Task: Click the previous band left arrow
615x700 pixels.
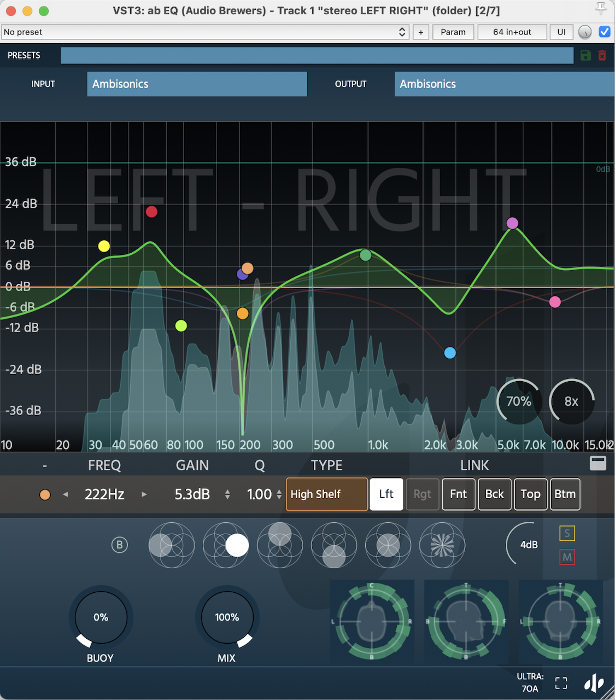Action: (66, 494)
